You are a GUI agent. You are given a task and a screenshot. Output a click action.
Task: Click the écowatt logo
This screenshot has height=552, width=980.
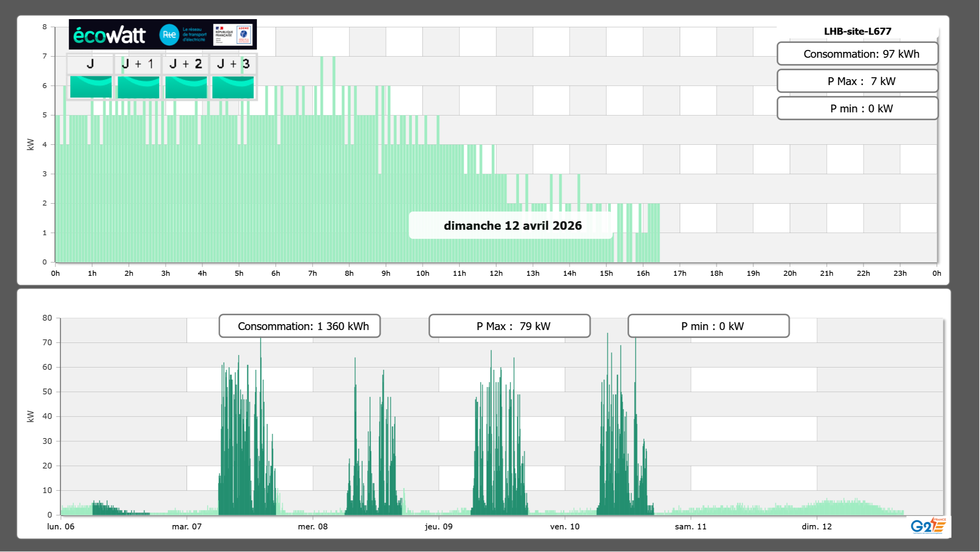point(109,35)
